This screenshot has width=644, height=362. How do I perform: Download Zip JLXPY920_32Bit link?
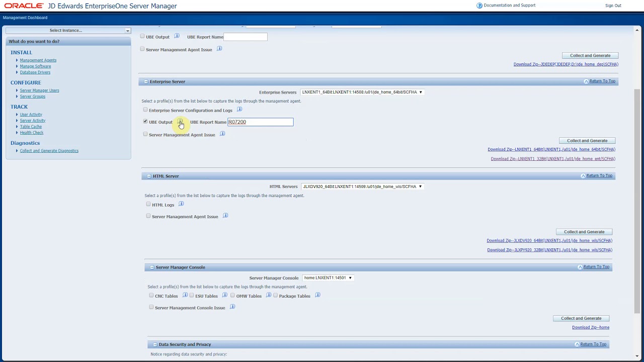pos(549,250)
